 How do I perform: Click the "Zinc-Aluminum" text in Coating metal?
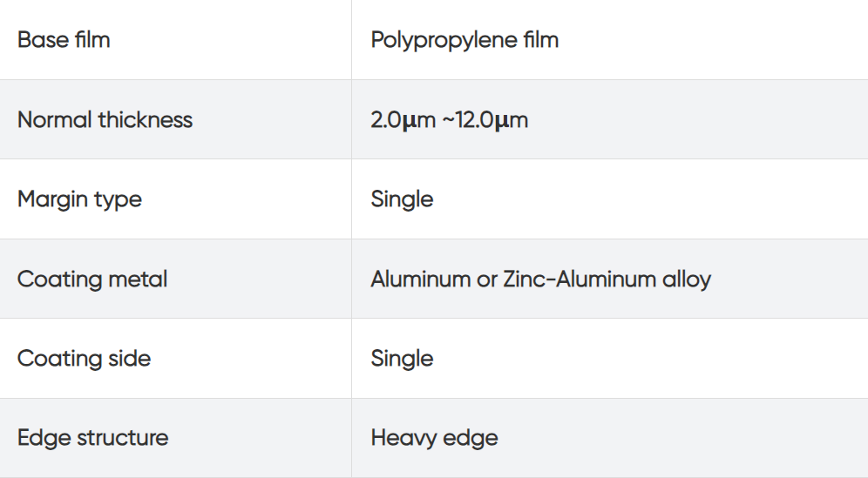[x=568, y=279]
